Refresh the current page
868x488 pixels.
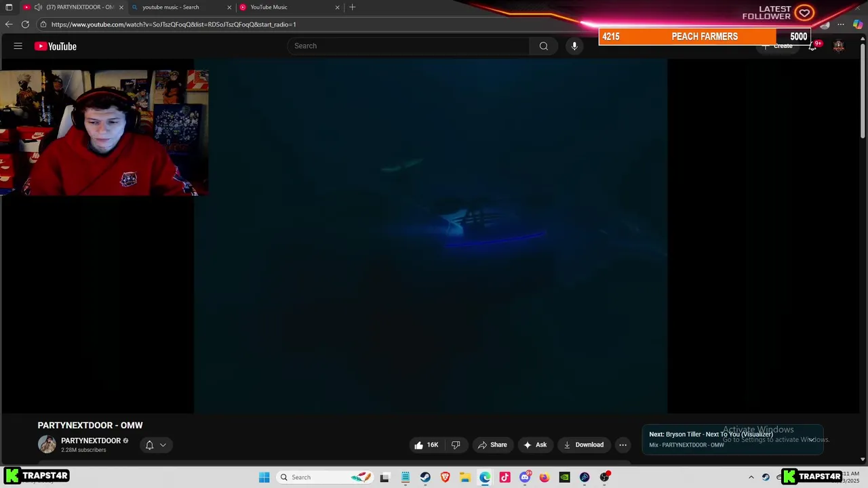pos(25,24)
